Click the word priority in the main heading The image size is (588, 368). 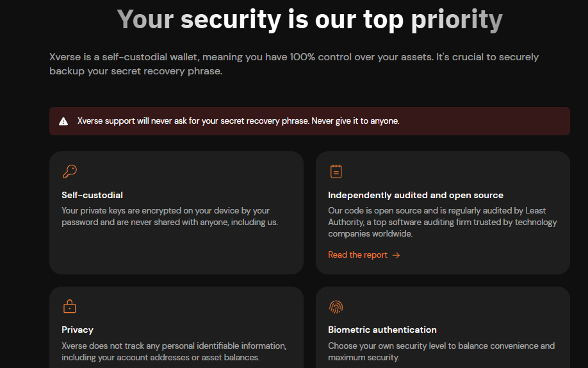pos(448,20)
